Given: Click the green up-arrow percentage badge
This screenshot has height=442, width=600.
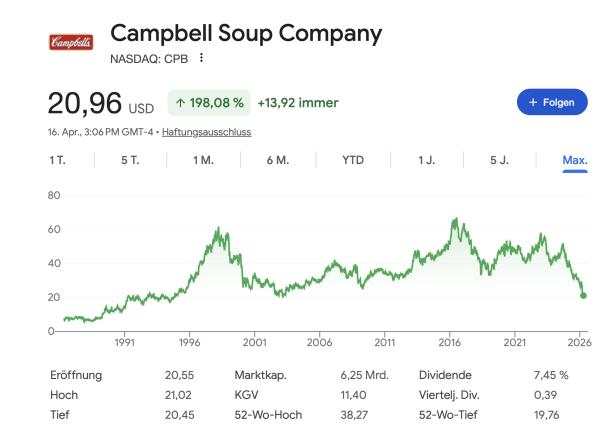Looking at the screenshot, I should (207, 102).
